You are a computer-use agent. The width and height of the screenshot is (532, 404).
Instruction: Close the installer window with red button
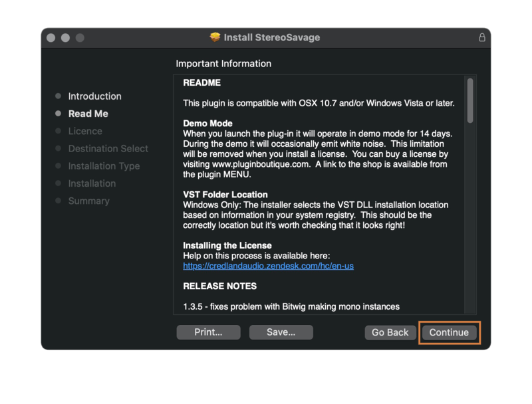[x=51, y=38]
